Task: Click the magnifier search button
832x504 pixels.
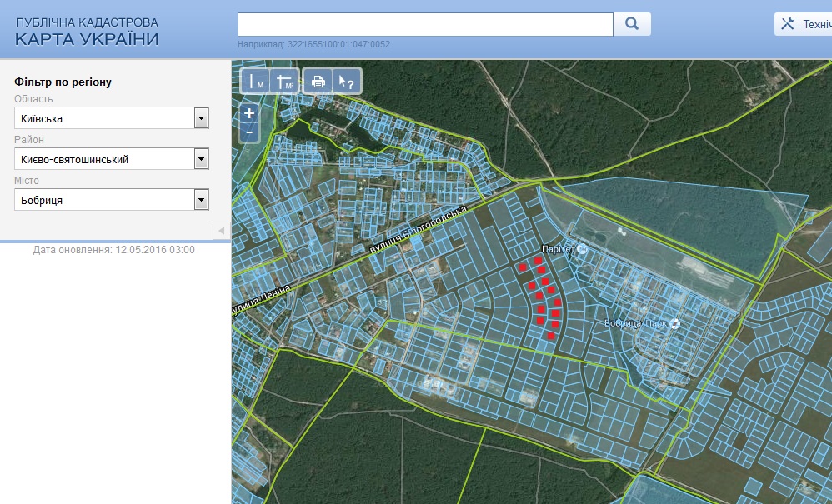Action: pyautogui.click(x=632, y=24)
